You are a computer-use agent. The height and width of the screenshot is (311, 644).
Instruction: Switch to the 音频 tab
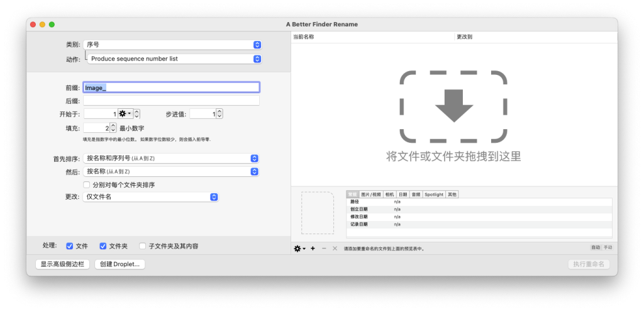click(416, 194)
